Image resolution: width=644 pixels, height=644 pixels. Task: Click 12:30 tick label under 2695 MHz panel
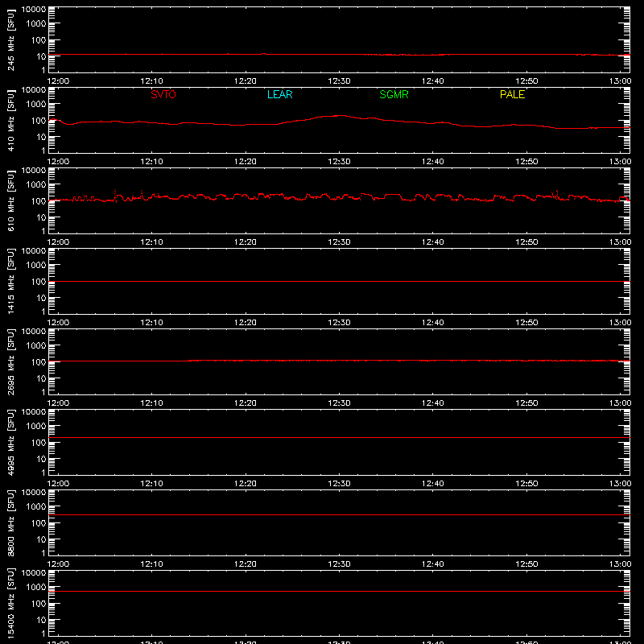[339, 403]
